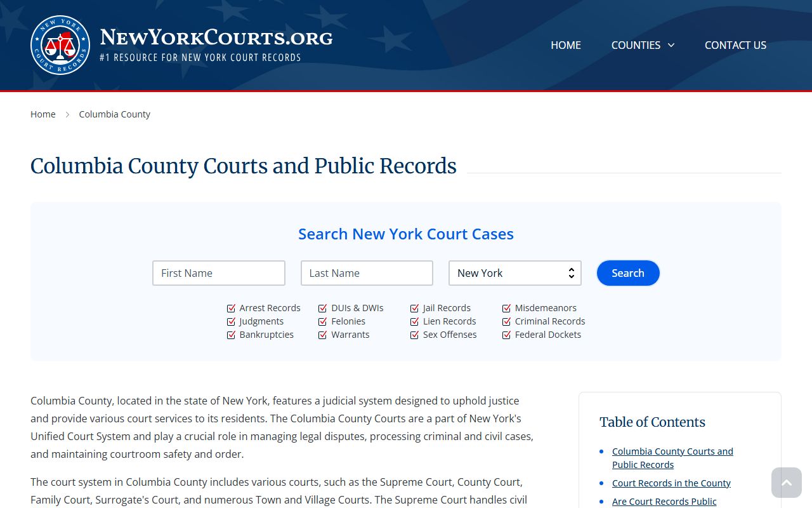This screenshot has width=812, height=508.
Task: Click the Misdemeanors check icon
Action: point(507,308)
